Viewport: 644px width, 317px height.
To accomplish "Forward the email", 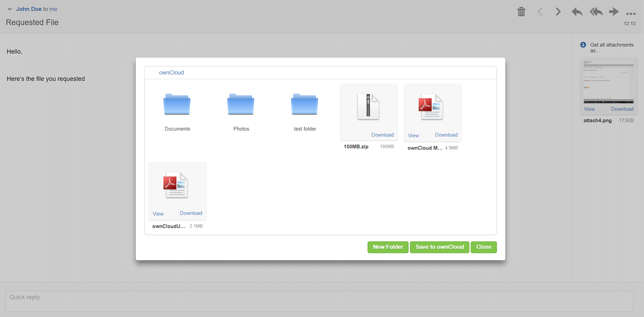I will [614, 12].
